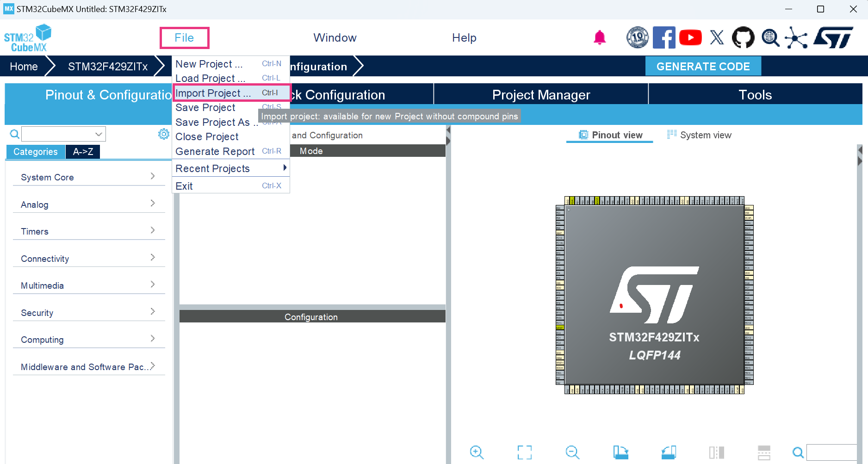Screen dimensions: 868x464
Task: Type in the pinout search field
Action: coord(60,134)
